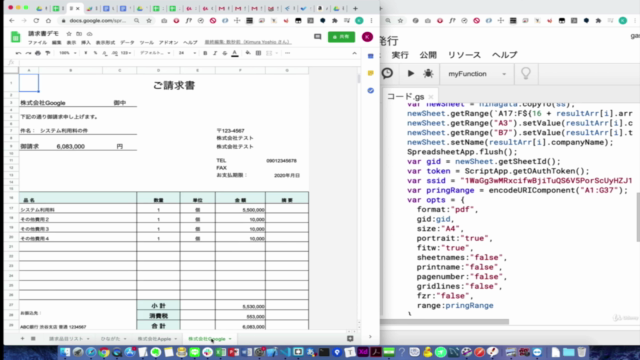Apply currency format from toolbar
Image resolution: width=640 pixels, height=360 pixels.
(x=86, y=53)
